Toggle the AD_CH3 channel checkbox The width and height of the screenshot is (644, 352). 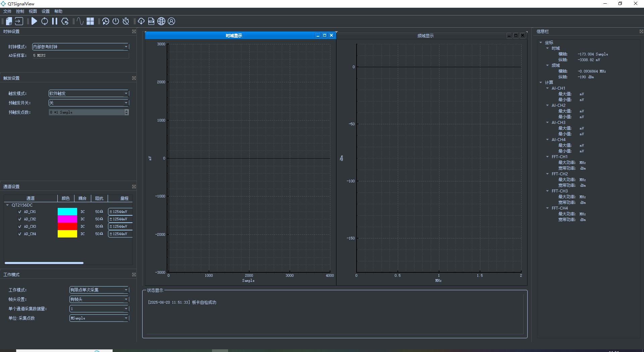click(20, 227)
